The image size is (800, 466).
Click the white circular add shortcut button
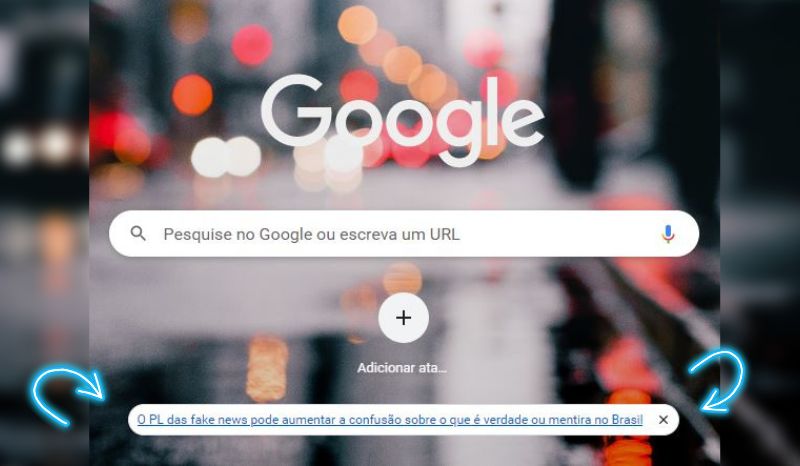point(404,318)
